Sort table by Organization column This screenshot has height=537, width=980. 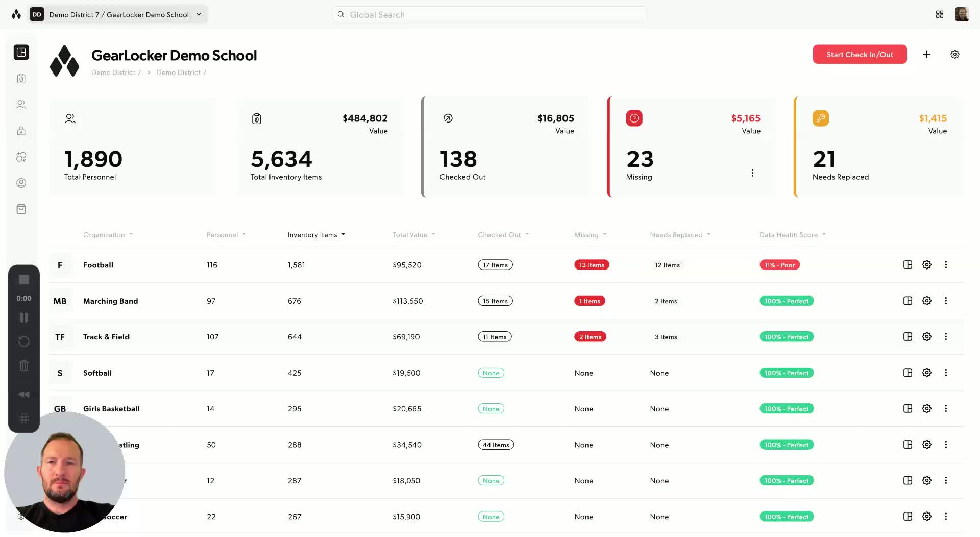[x=108, y=235]
